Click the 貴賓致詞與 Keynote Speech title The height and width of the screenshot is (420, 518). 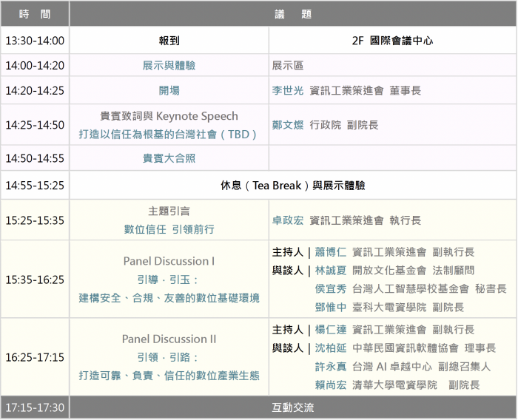click(169, 116)
